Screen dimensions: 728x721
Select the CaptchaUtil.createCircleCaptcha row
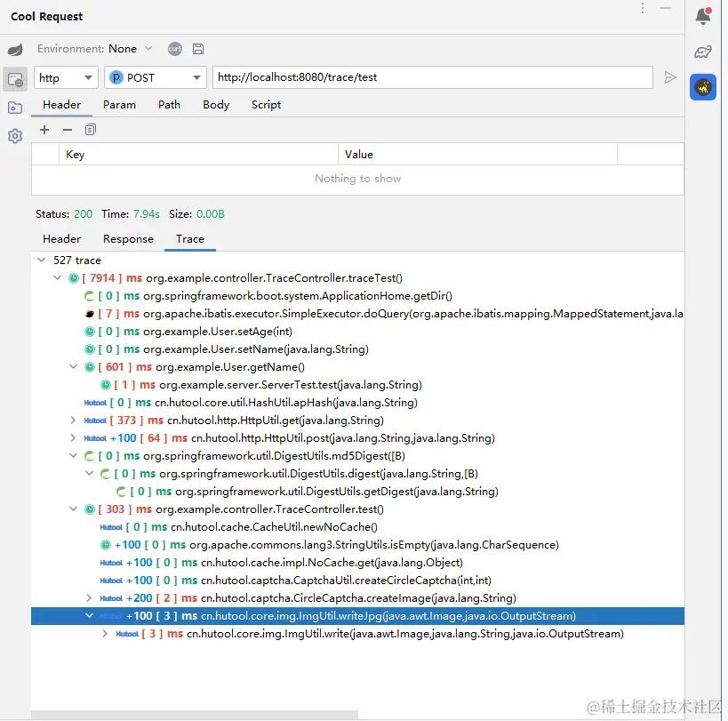(x=357, y=581)
